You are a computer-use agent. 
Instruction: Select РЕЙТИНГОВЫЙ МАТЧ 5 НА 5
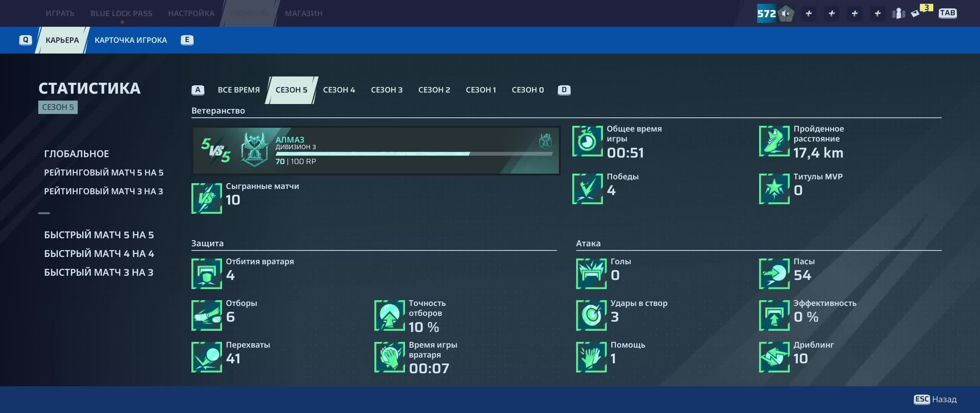pos(104,172)
